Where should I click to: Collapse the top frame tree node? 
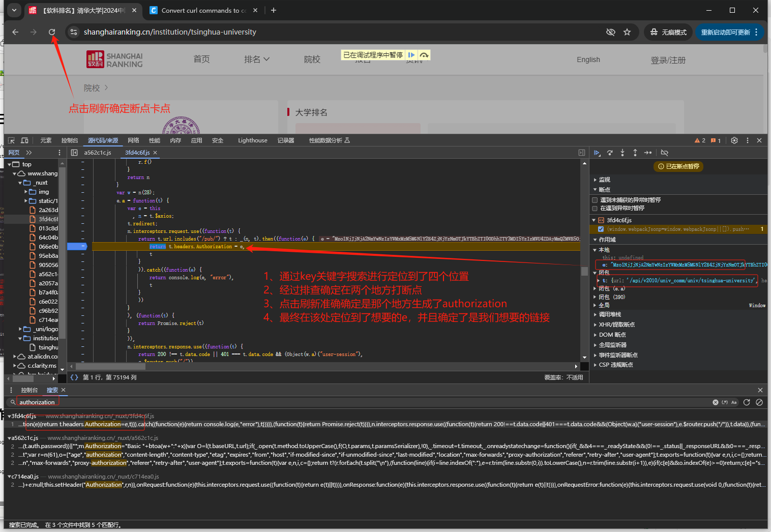[9, 164]
